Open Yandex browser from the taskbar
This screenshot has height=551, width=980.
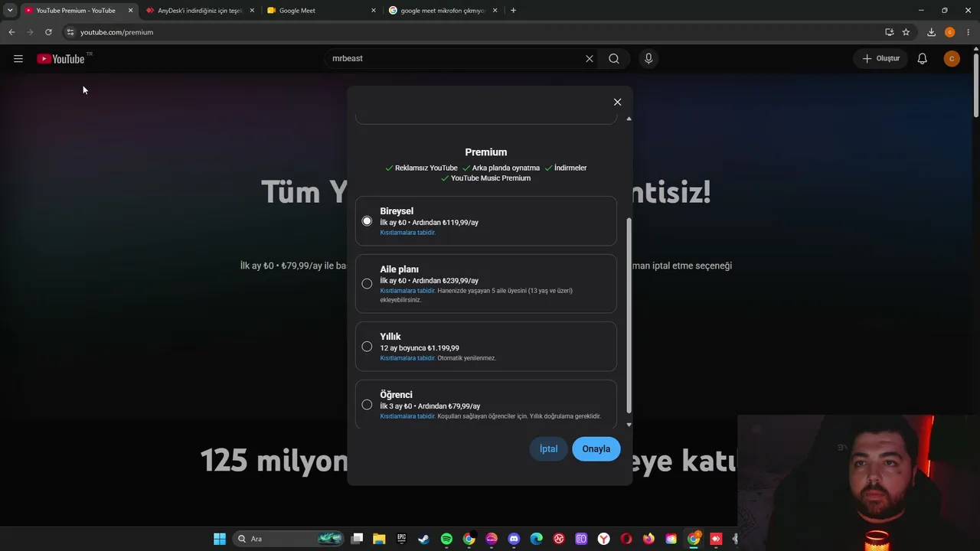click(603, 539)
